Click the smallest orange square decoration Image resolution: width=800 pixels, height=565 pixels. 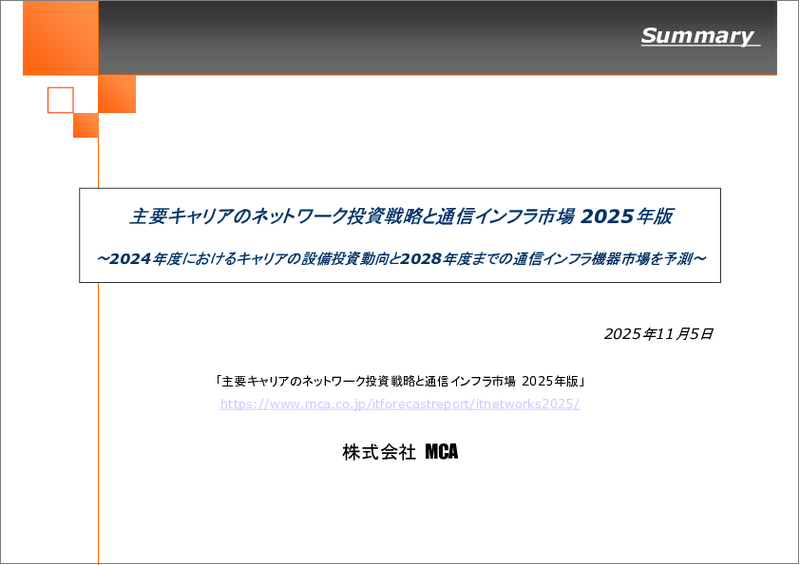(86, 125)
